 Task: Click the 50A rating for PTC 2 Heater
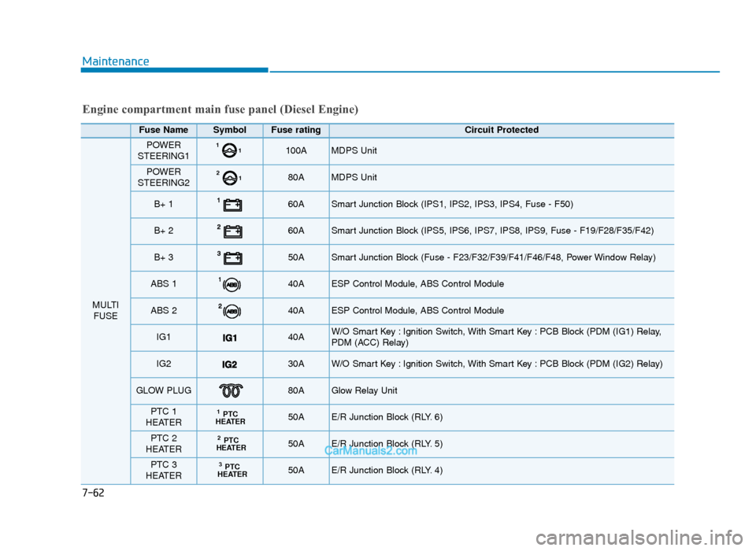[296, 444]
